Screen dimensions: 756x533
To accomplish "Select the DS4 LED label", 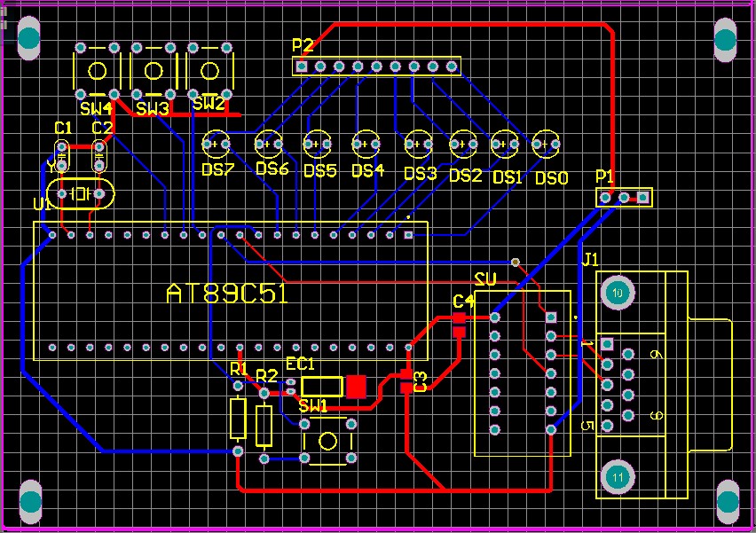I will tap(368, 170).
